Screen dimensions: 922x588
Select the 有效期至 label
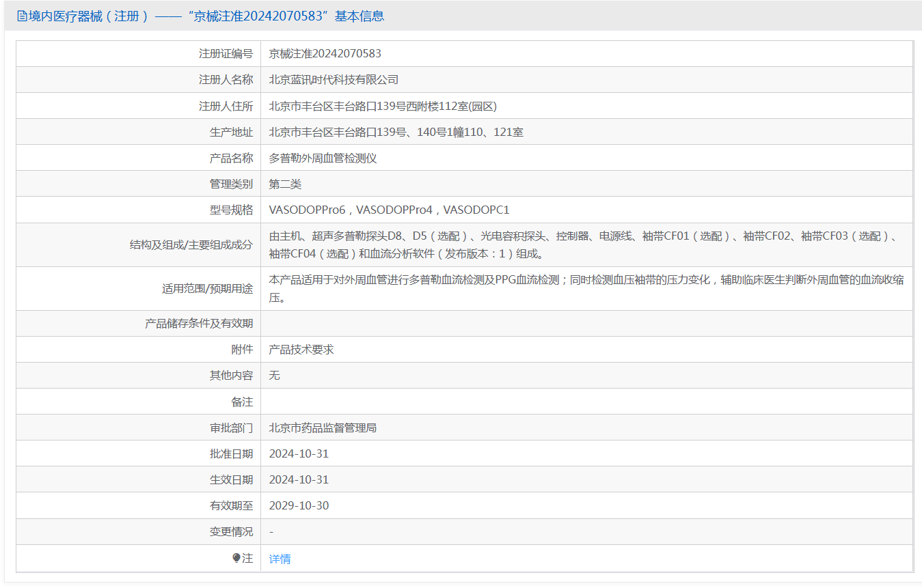click(231, 505)
